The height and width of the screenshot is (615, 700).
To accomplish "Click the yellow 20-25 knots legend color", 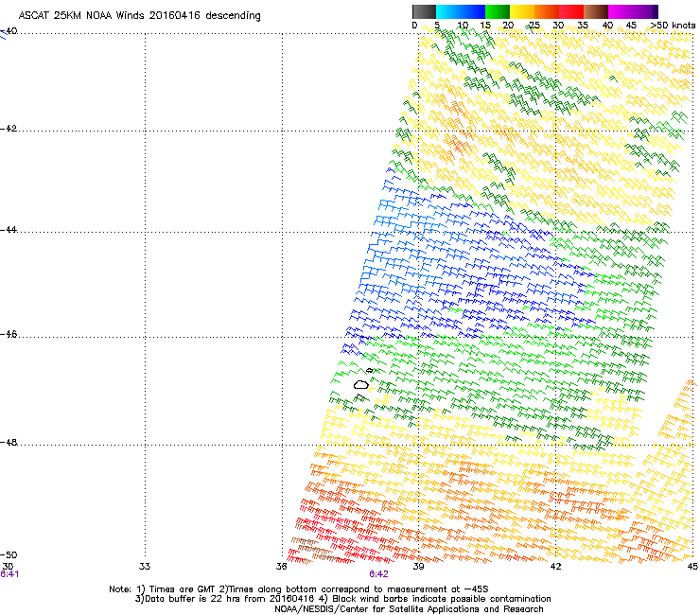I will tap(522, 11).
